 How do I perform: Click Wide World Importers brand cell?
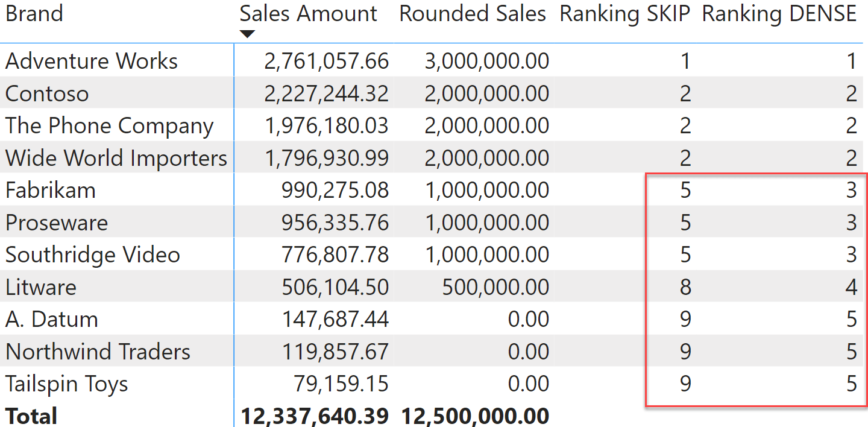pyautogui.click(x=116, y=158)
